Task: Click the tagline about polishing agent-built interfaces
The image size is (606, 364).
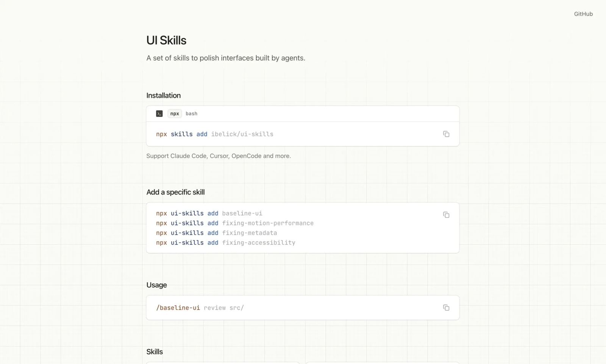Action: pyautogui.click(x=226, y=58)
